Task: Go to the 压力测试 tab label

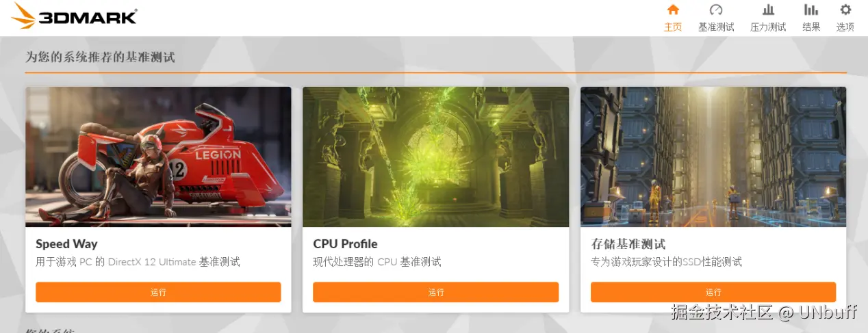Action: click(768, 27)
